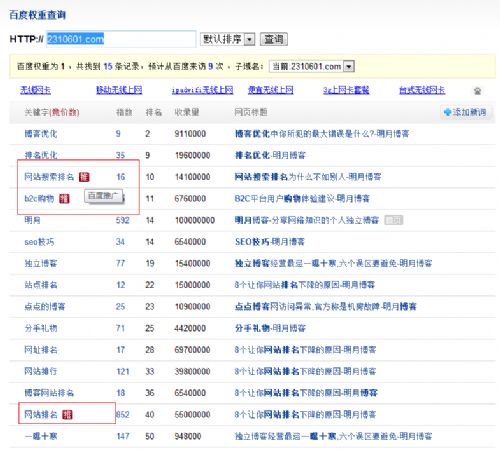Open the page title in the 独立博客 row
This screenshot has height=450, width=500.
pos(333,263)
